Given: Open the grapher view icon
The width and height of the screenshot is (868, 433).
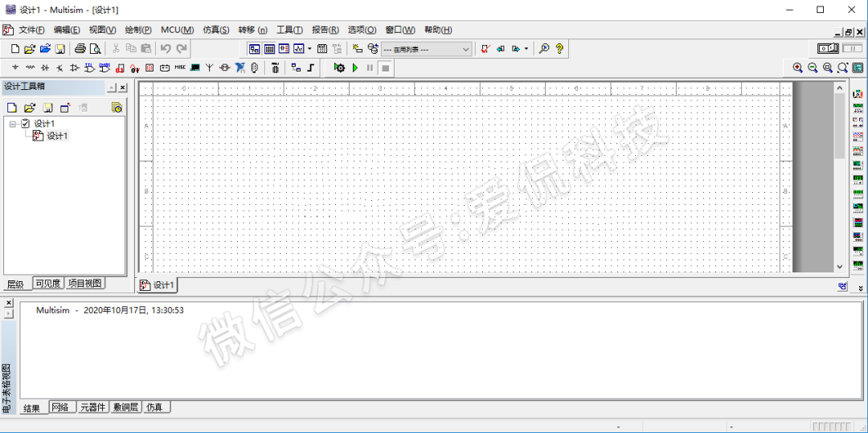Looking at the screenshot, I should click(298, 49).
